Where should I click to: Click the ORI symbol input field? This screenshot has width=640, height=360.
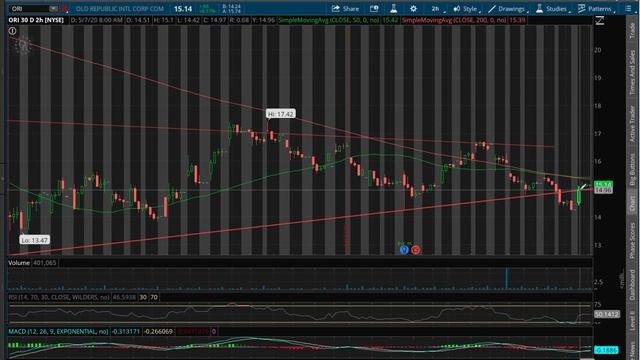29,9
